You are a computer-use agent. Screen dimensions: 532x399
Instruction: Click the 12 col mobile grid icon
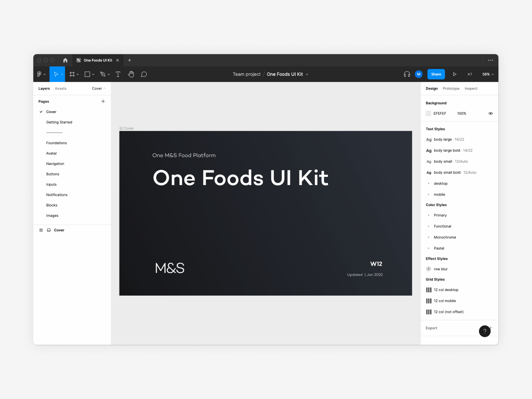click(428, 301)
